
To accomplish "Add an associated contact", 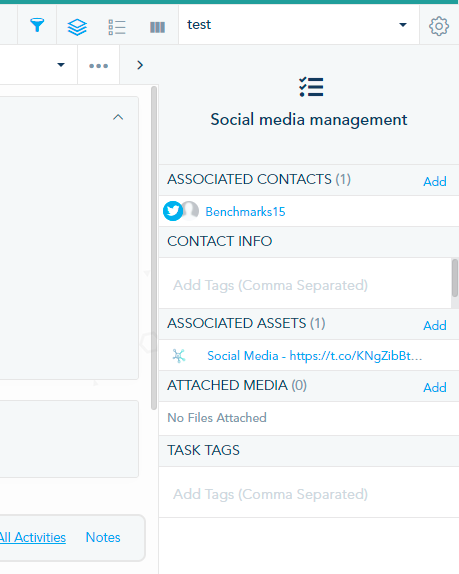I will pos(435,181).
